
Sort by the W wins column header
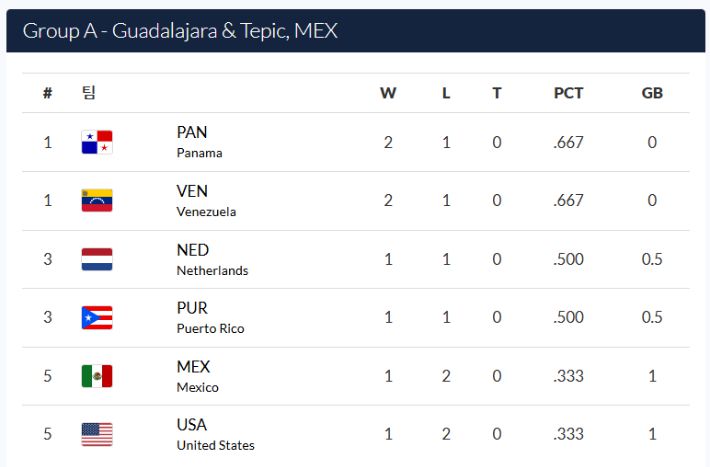coord(388,93)
